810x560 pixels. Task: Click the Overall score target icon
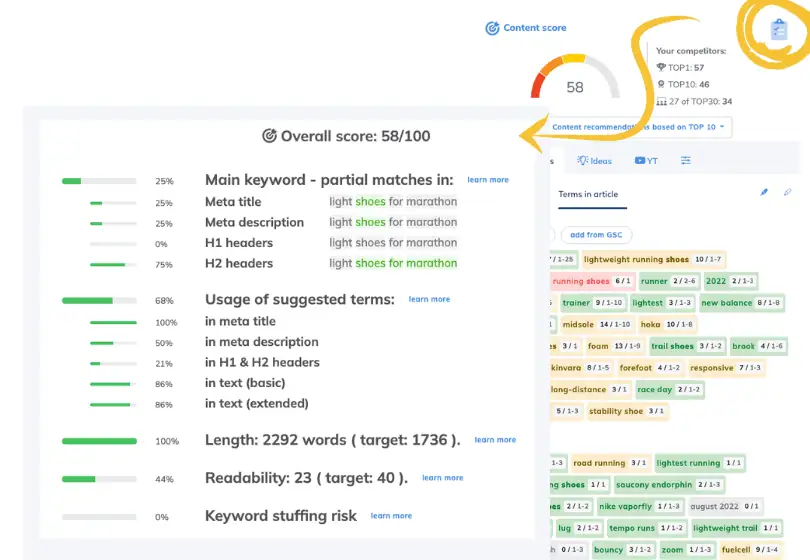pyautogui.click(x=268, y=136)
